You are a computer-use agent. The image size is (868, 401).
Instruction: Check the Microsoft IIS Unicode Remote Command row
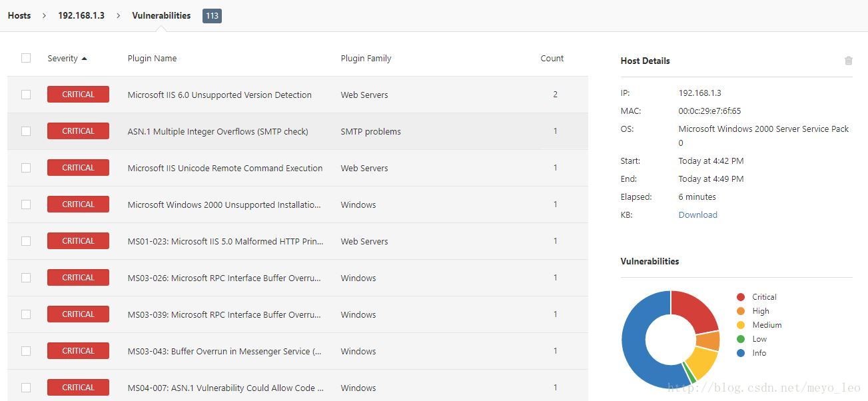26,168
